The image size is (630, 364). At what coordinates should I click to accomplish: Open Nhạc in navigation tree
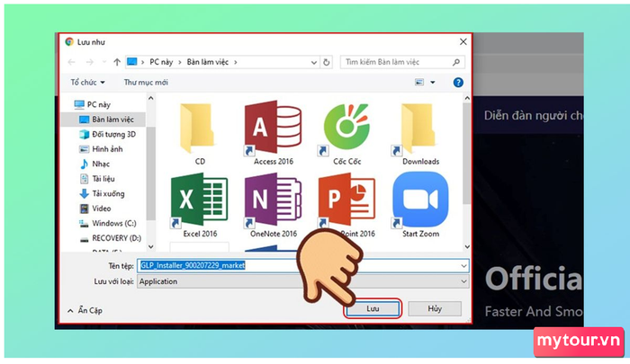click(94, 164)
